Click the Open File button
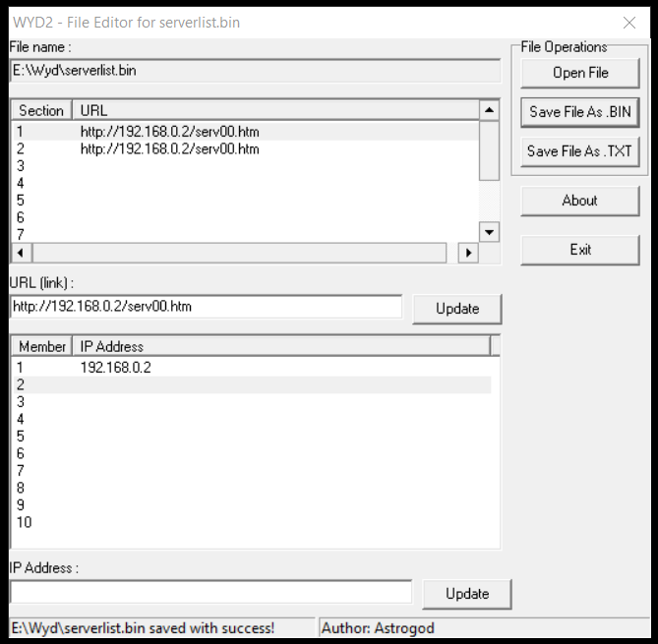 [580, 73]
